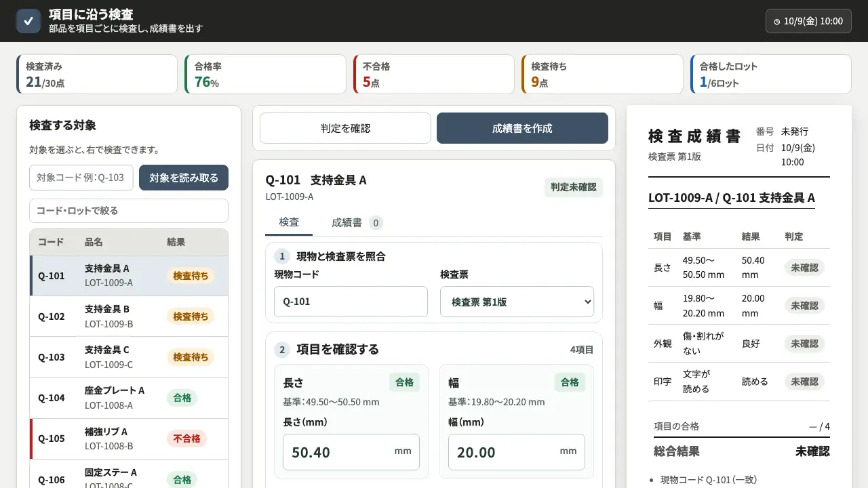Click the 10/9(金) 10:00 clock display
This screenshot has height=488, width=868.
coord(808,21)
